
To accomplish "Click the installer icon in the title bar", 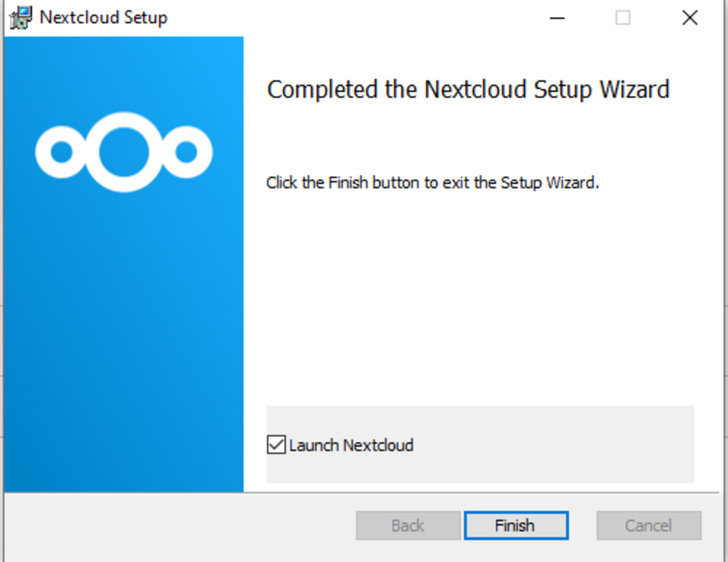I will pos(21,18).
